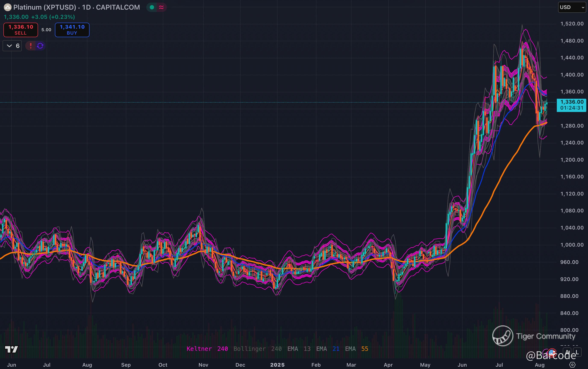Click the red exclamation warning icon

[31, 46]
